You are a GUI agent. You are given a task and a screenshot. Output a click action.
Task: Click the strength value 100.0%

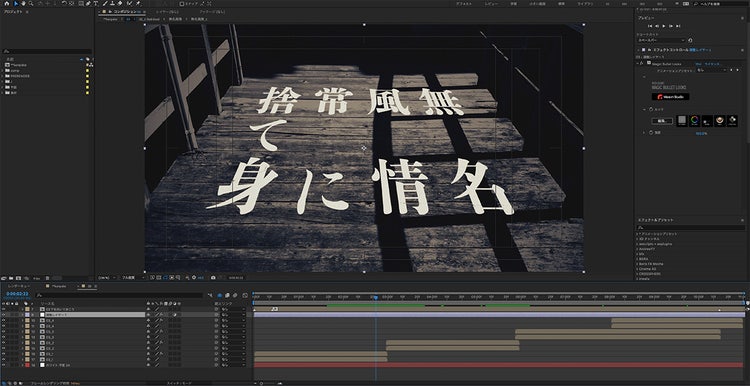[701, 133]
